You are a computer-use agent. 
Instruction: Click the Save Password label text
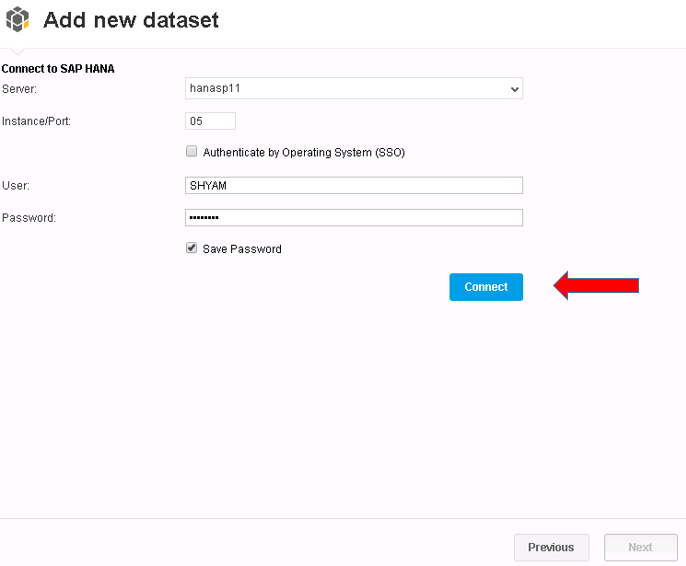[x=242, y=249]
